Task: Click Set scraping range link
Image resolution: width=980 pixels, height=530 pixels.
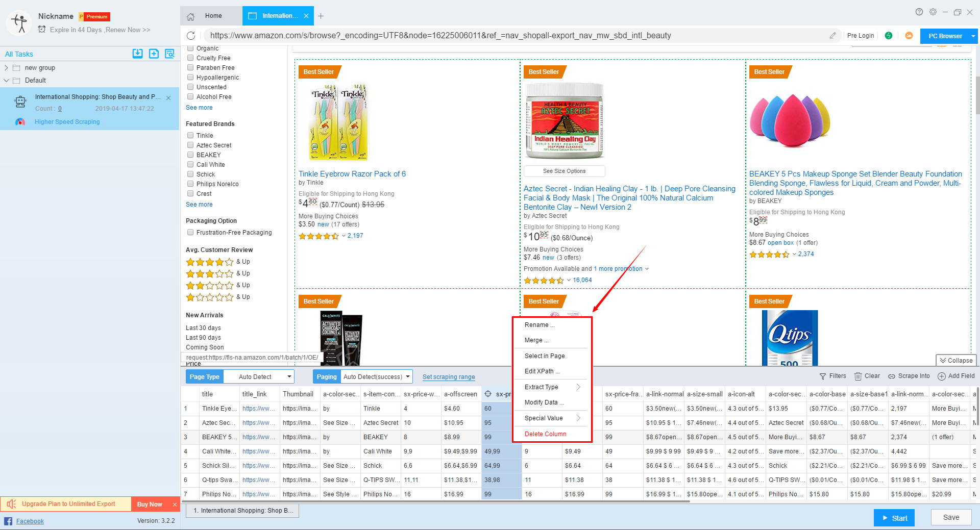Action: (449, 377)
